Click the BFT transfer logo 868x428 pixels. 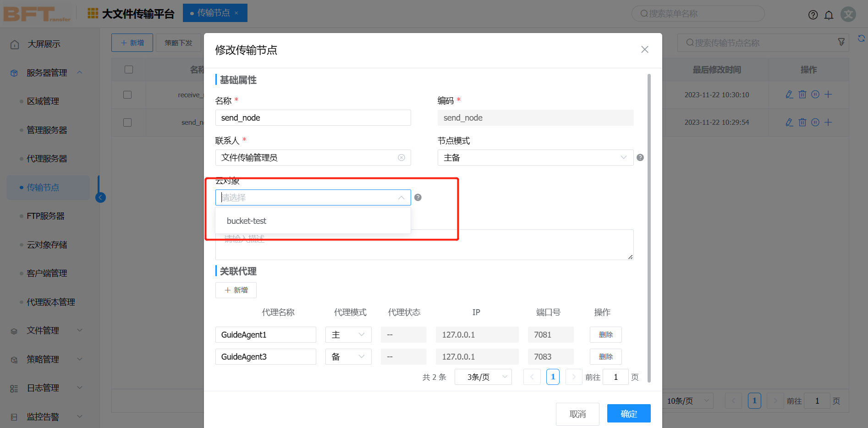(x=37, y=14)
